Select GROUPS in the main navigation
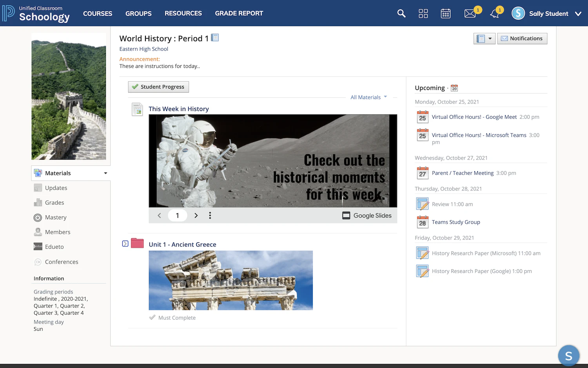This screenshot has height=368, width=588. tap(138, 13)
